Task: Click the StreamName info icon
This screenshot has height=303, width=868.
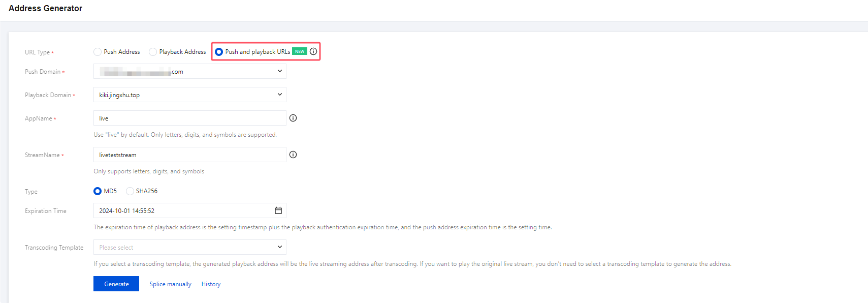Action: tap(293, 155)
